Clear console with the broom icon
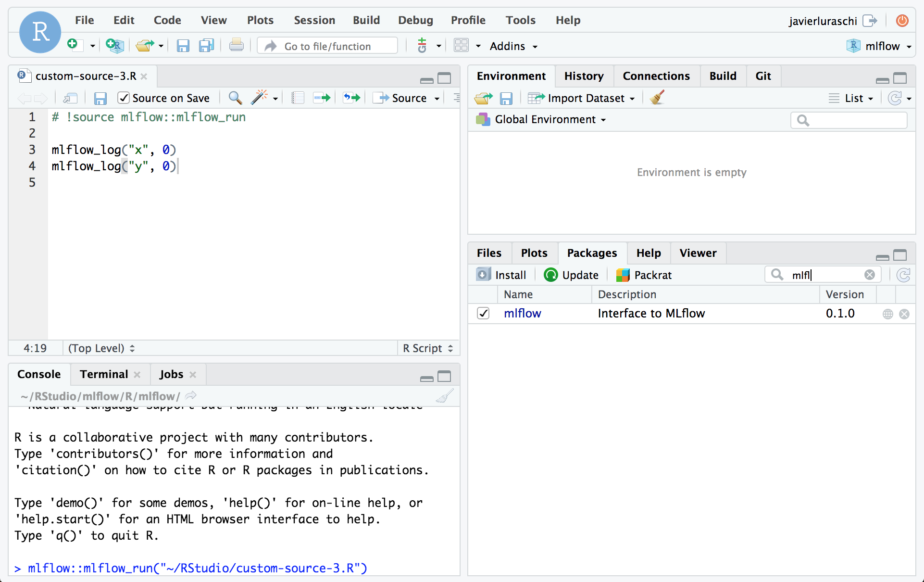Screen dimensions: 924x582 click(x=444, y=396)
